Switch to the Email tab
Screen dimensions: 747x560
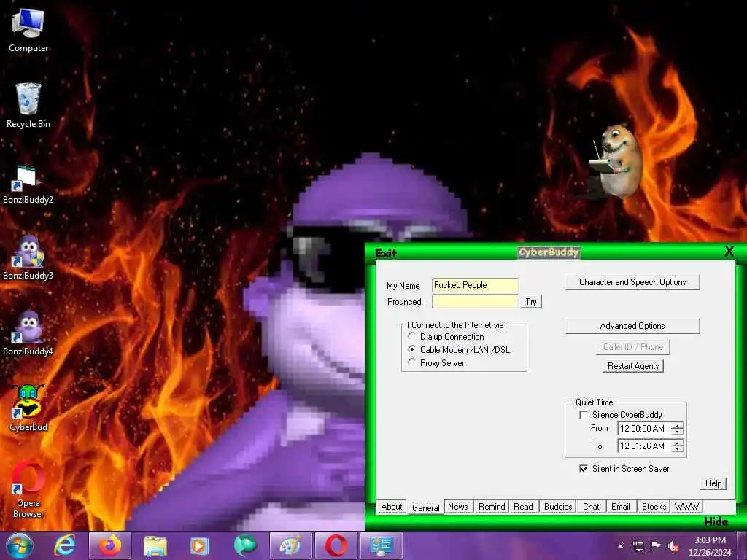pyautogui.click(x=620, y=507)
